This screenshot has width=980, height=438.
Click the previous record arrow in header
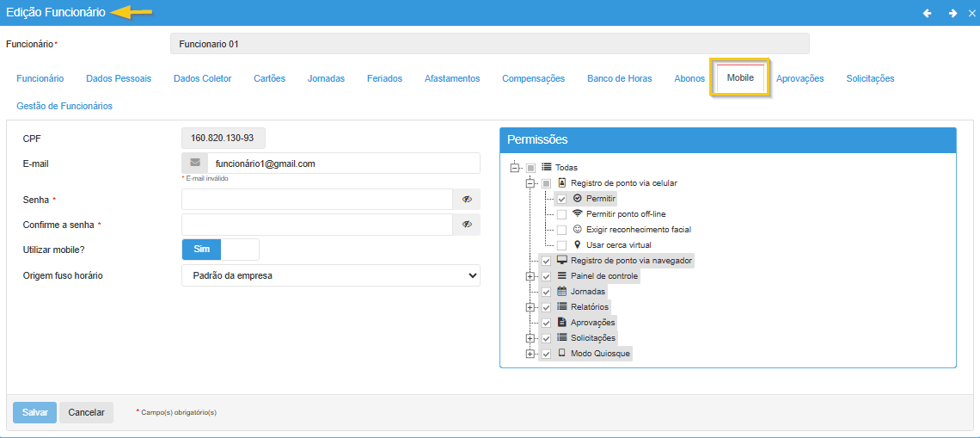pyautogui.click(x=927, y=13)
